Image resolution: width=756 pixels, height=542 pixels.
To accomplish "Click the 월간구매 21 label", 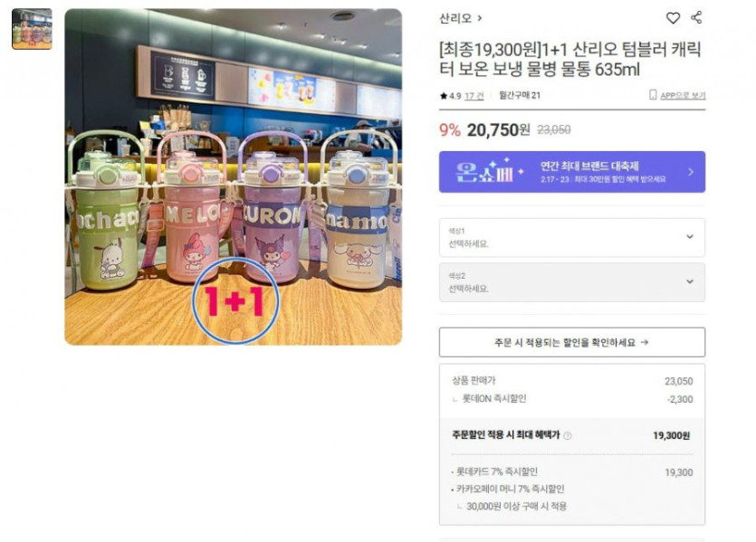I will click(x=520, y=95).
